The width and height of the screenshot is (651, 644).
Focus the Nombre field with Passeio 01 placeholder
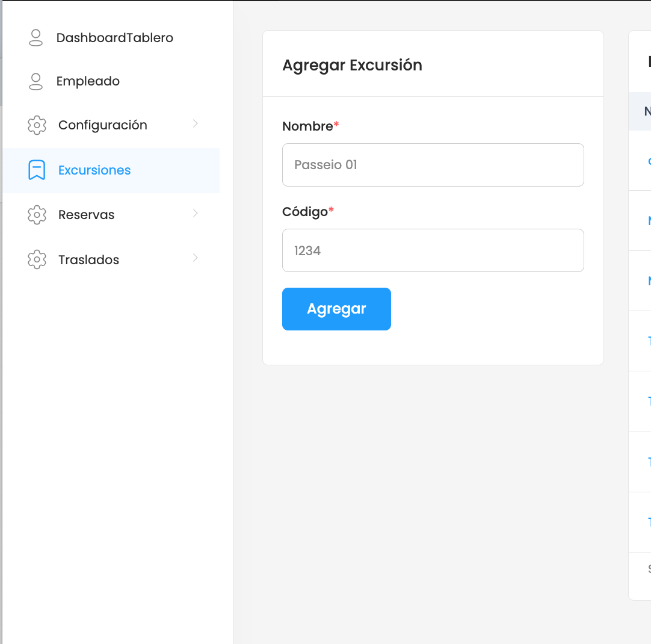(x=433, y=165)
